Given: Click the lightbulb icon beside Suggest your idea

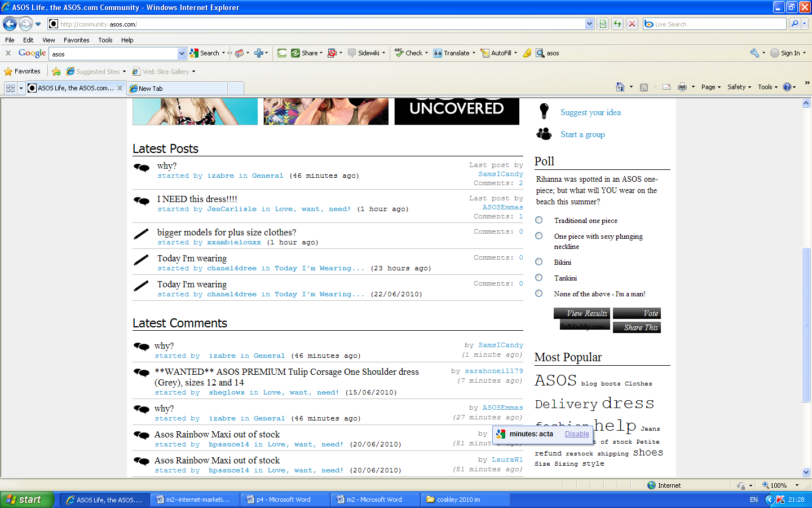Looking at the screenshot, I should pyautogui.click(x=544, y=111).
